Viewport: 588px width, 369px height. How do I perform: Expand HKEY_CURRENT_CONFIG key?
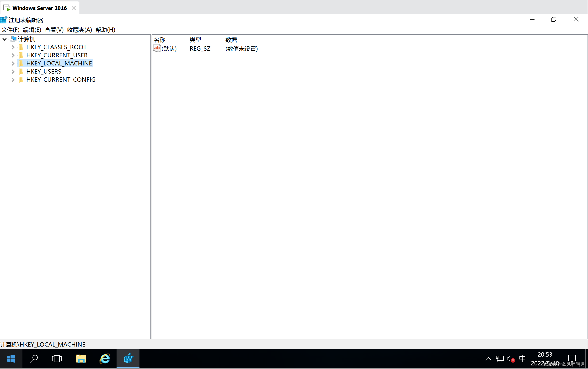[x=13, y=80]
